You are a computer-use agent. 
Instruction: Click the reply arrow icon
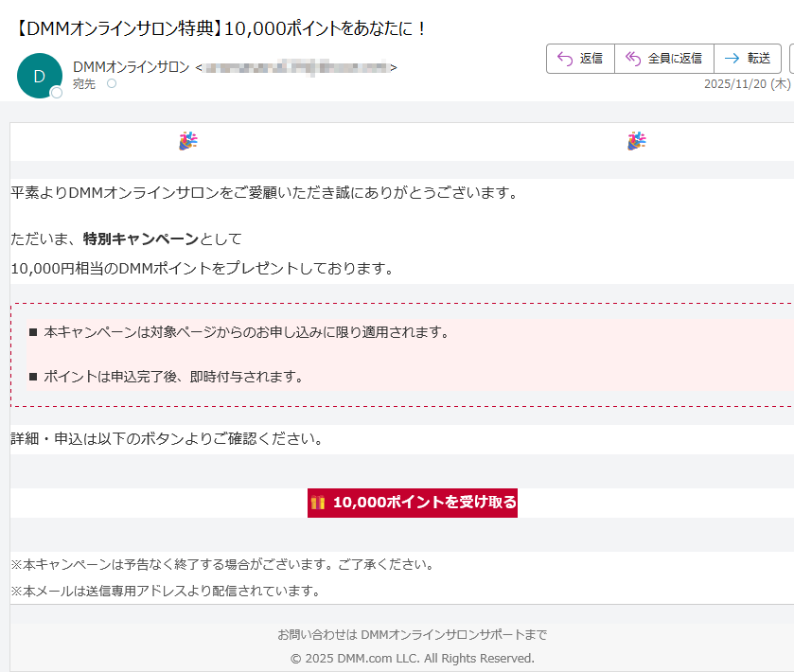click(x=565, y=59)
